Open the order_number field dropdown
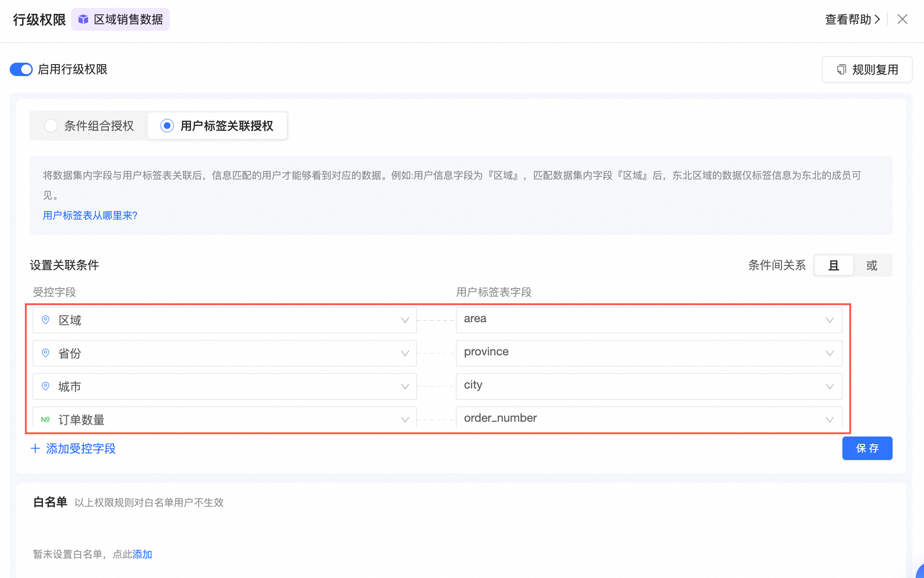This screenshot has height=578, width=924. point(829,419)
